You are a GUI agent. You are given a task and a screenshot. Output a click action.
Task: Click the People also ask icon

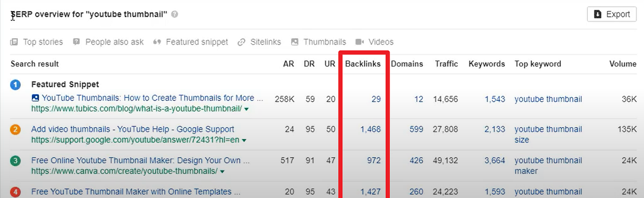click(x=77, y=42)
